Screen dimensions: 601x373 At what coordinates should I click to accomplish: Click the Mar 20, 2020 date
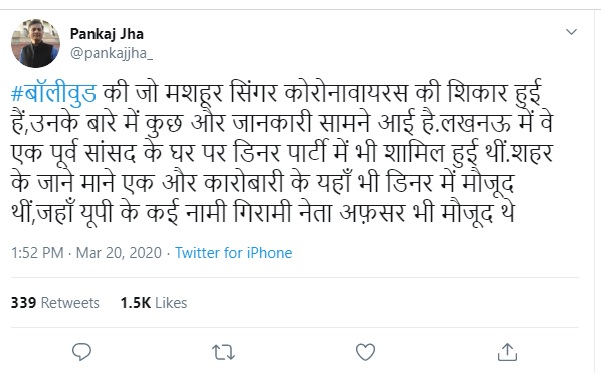coord(119,253)
